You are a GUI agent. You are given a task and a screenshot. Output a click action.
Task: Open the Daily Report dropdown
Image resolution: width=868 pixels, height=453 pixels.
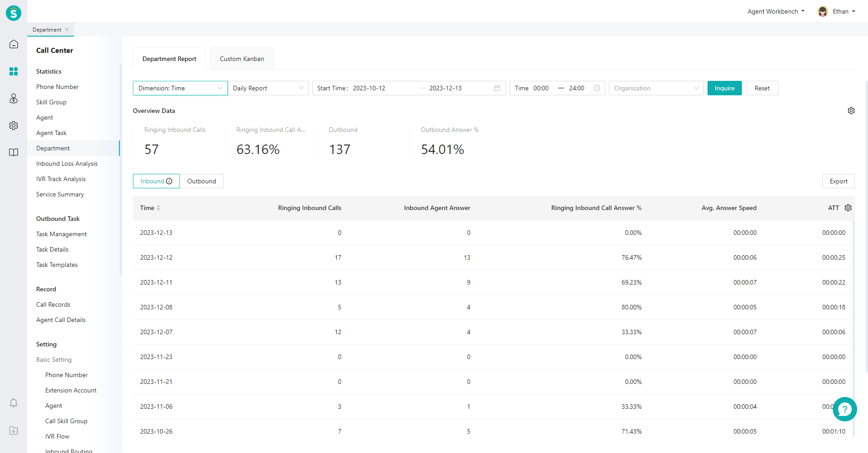[268, 88]
